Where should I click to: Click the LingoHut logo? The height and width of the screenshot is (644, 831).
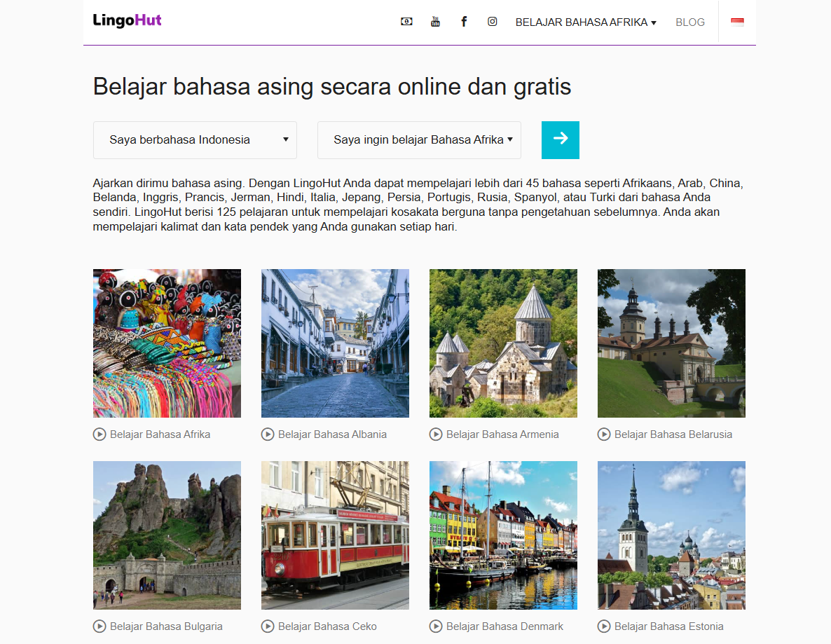[128, 20]
